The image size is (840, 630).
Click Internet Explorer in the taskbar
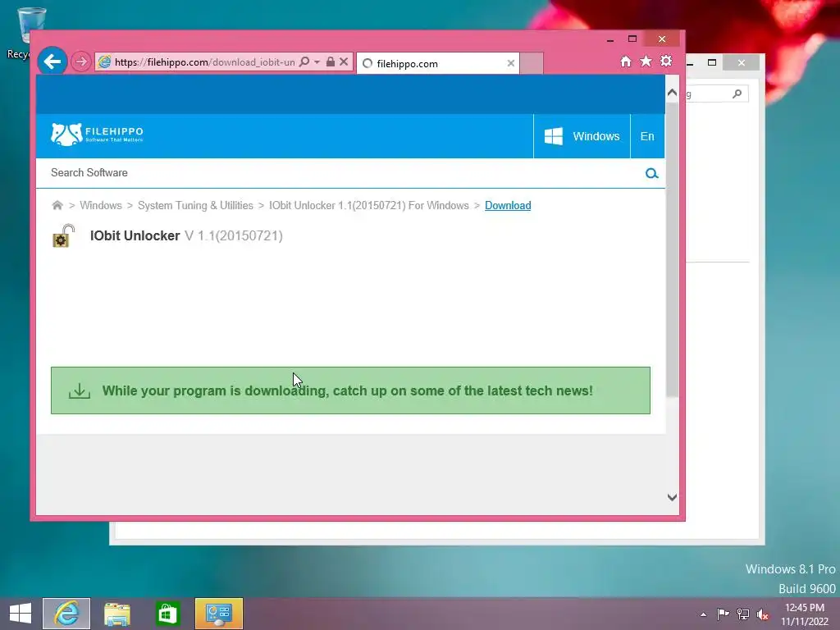tap(66, 614)
